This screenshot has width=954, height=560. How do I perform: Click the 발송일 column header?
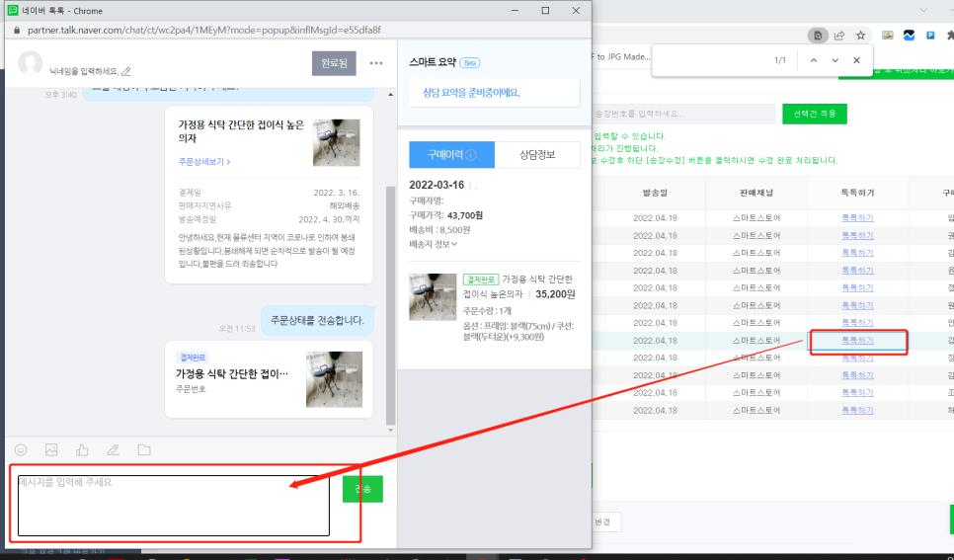coord(656,193)
